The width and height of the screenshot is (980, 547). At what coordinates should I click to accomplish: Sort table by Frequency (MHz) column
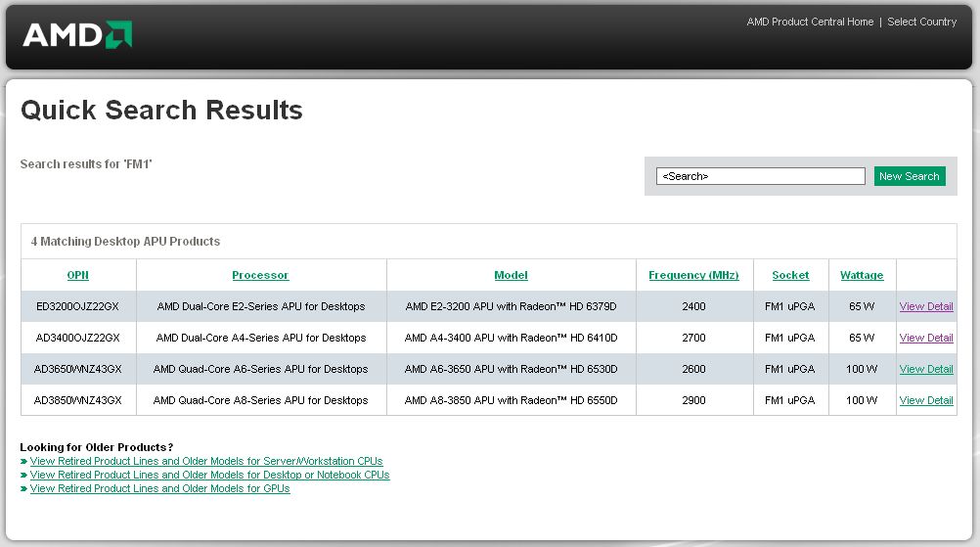click(x=693, y=275)
